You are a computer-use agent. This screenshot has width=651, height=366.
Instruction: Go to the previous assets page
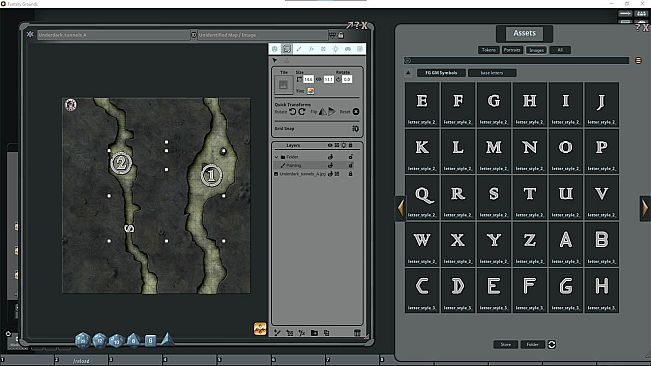coord(401,208)
